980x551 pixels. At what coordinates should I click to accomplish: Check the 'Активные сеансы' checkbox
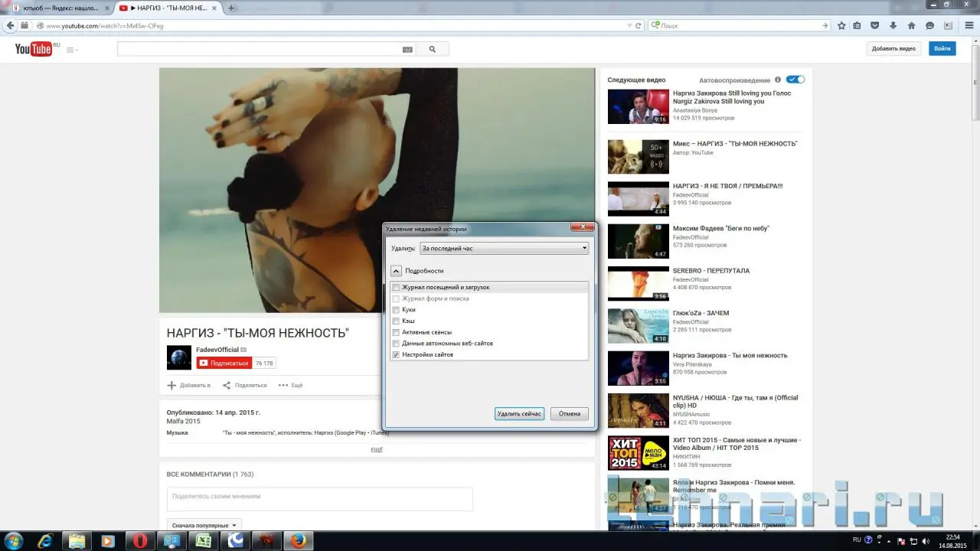coord(396,332)
